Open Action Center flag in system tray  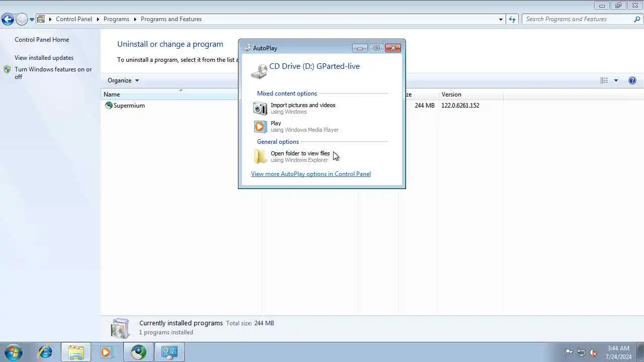click(x=569, y=352)
